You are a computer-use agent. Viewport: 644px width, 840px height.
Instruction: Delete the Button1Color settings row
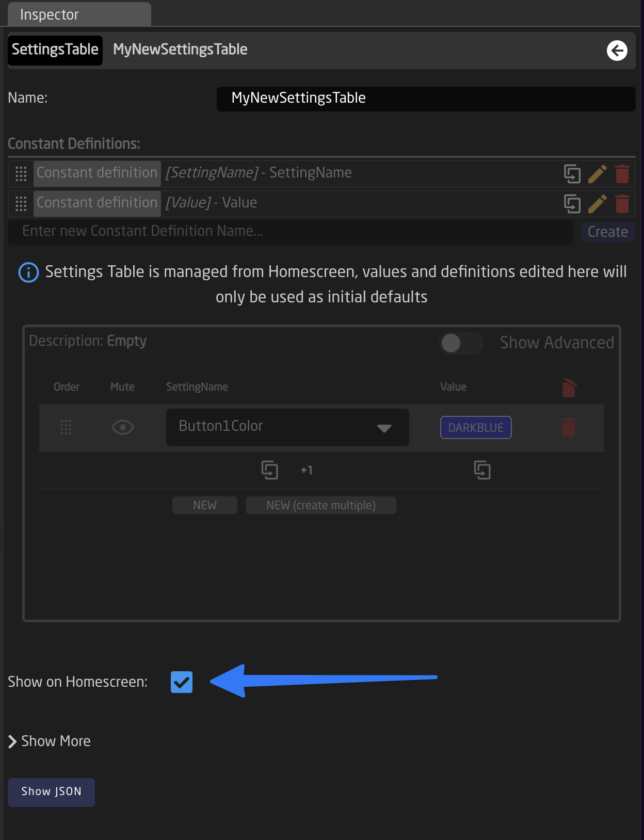[x=569, y=427]
